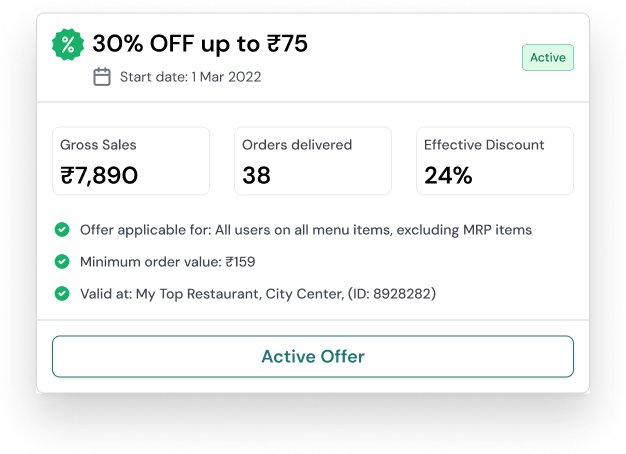Image resolution: width=626 pixels, height=454 pixels.
Task: Click the Offer applicable for all users text
Action: point(306,230)
